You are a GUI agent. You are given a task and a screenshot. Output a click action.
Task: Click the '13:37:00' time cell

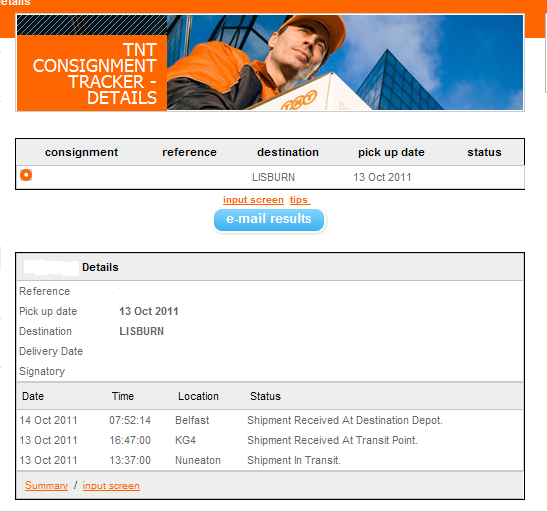(x=130, y=460)
